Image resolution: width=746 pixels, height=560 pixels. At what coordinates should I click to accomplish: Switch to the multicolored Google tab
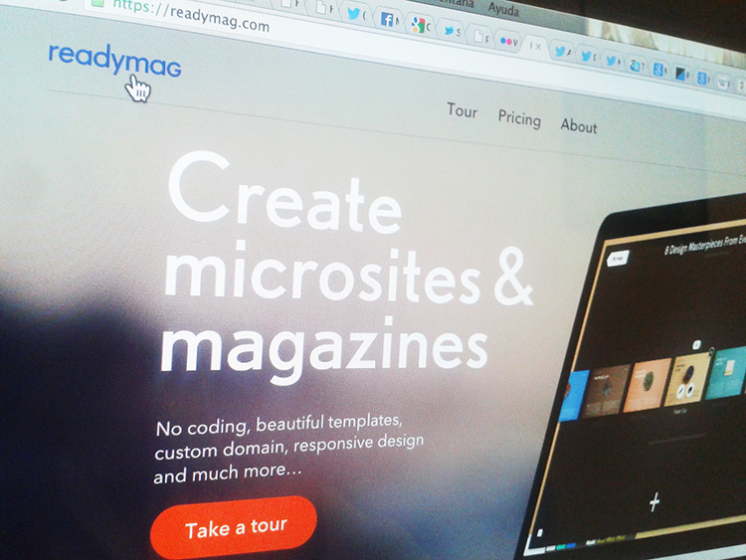[420, 25]
